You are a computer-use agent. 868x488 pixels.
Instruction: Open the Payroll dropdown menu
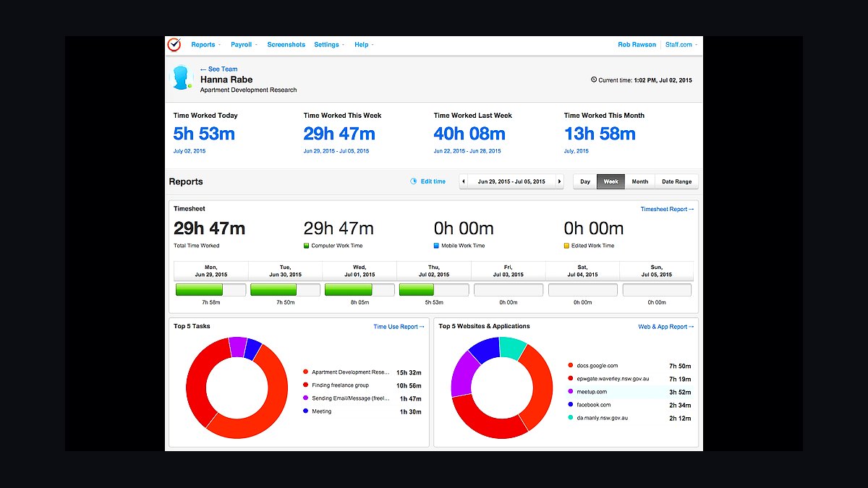244,45
